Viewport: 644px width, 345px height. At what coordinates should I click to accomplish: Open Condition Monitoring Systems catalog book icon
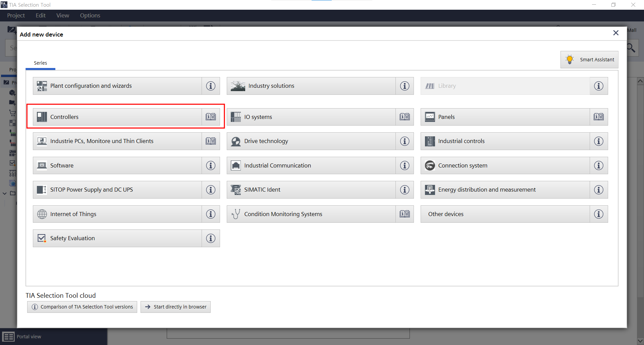(x=405, y=214)
